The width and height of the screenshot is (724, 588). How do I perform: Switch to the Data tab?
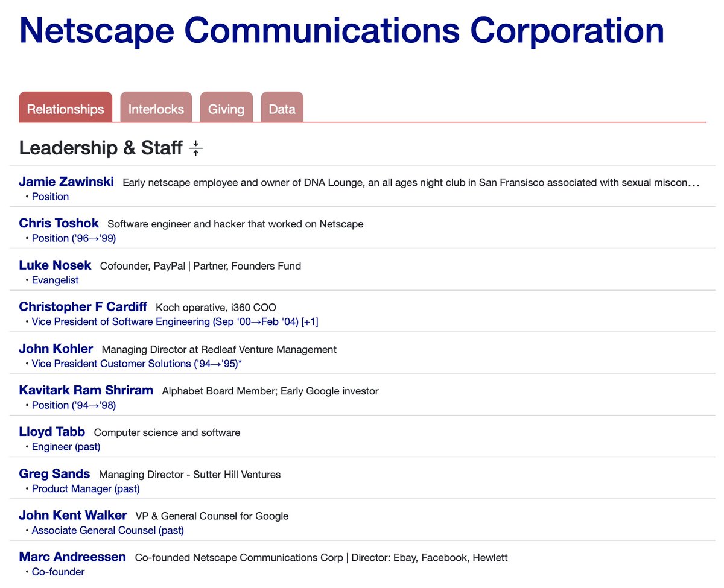coord(282,107)
